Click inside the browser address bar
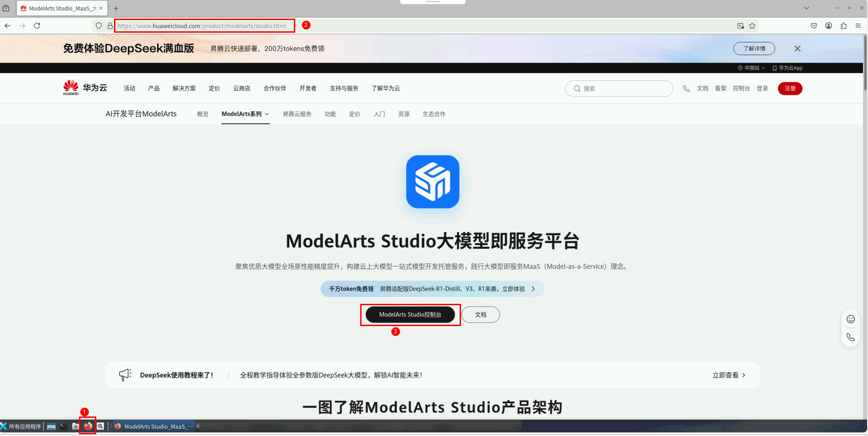This screenshot has width=868, height=436. click(x=204, y=25)
